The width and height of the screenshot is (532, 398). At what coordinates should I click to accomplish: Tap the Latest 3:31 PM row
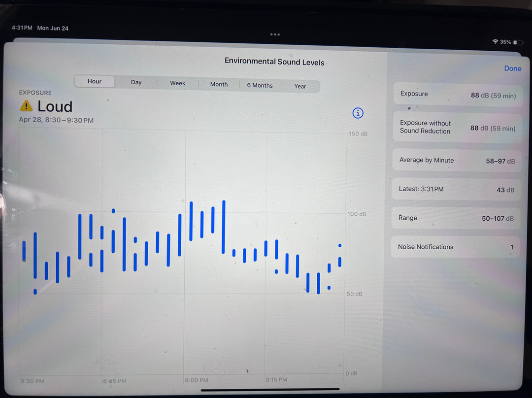pos(456,189)
